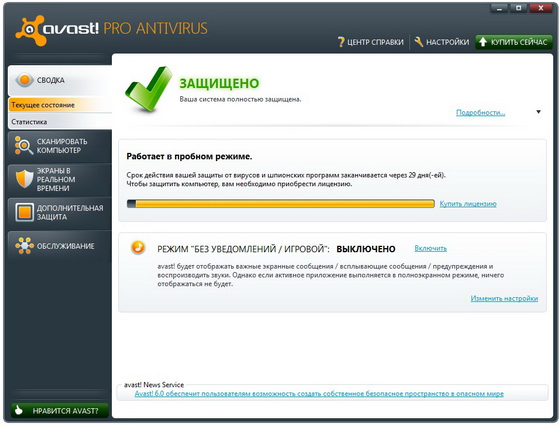Follow the Подробности link
This screenshot has width=560, height=426.
pos(480,112)
